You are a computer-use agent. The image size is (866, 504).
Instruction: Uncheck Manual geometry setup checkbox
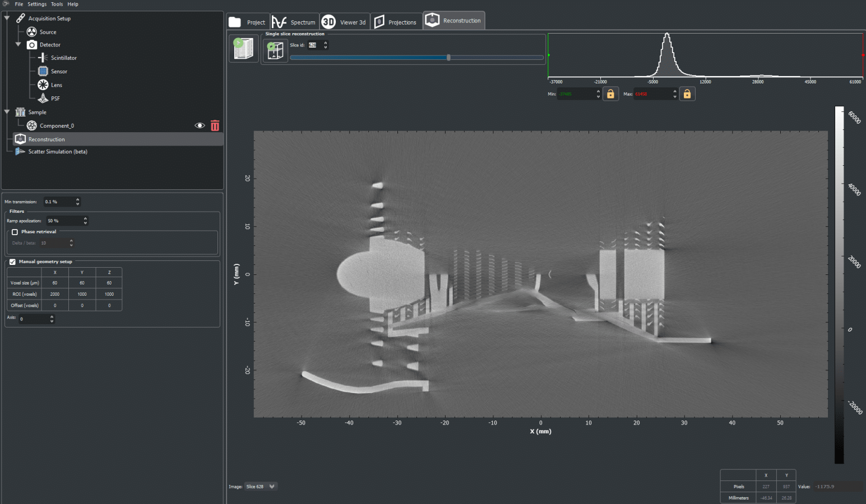point(12,262)
